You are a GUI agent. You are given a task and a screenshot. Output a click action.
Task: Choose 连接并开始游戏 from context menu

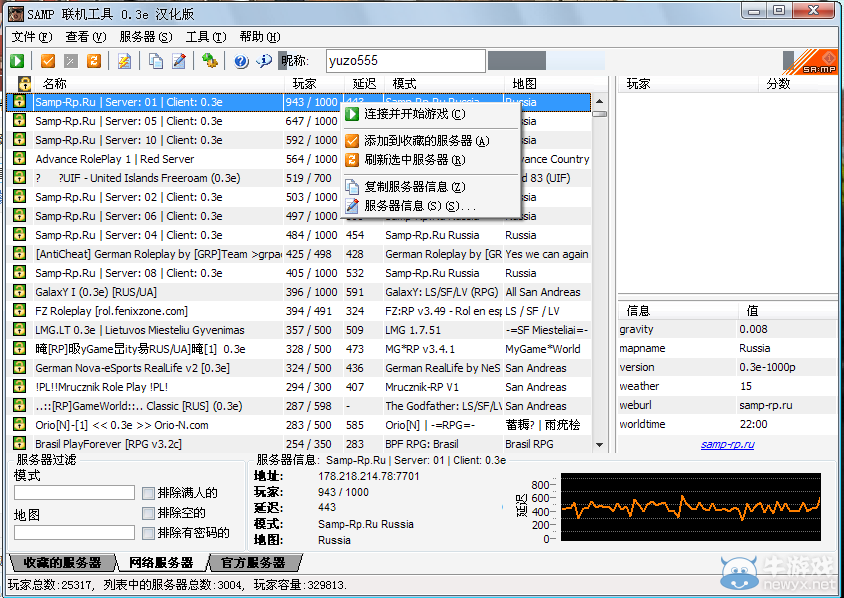click(x=431, y=114)
